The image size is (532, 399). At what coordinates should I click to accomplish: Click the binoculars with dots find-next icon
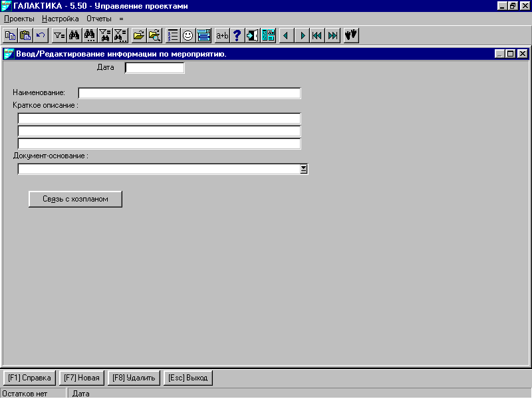pos(90,35)
